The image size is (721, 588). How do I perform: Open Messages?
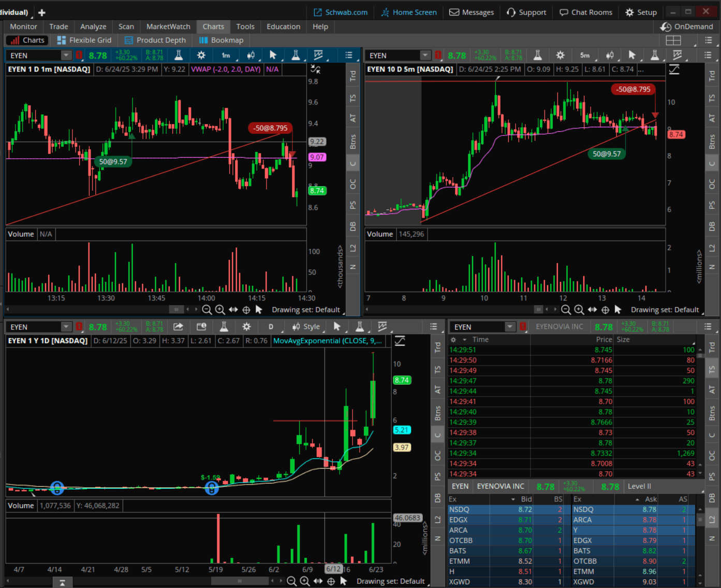pos(472,12)
